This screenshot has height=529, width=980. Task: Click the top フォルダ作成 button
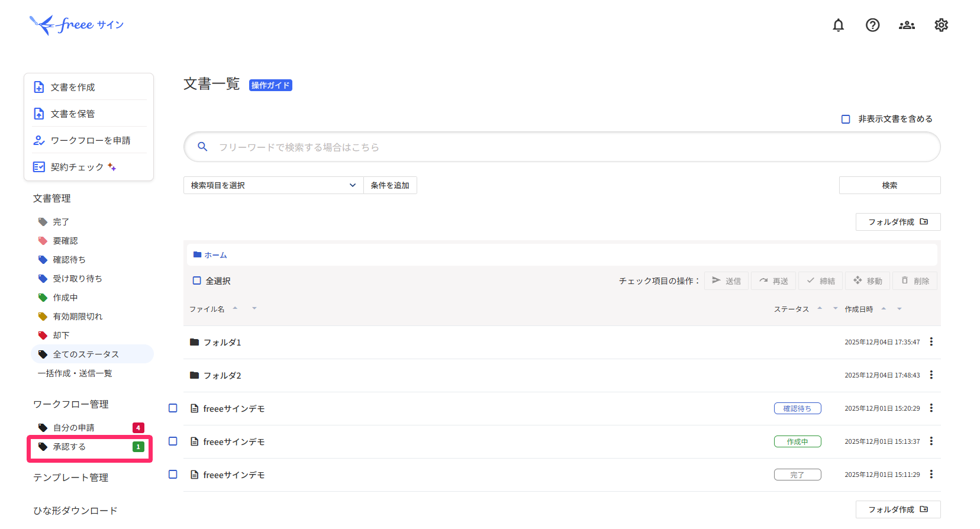898,222
